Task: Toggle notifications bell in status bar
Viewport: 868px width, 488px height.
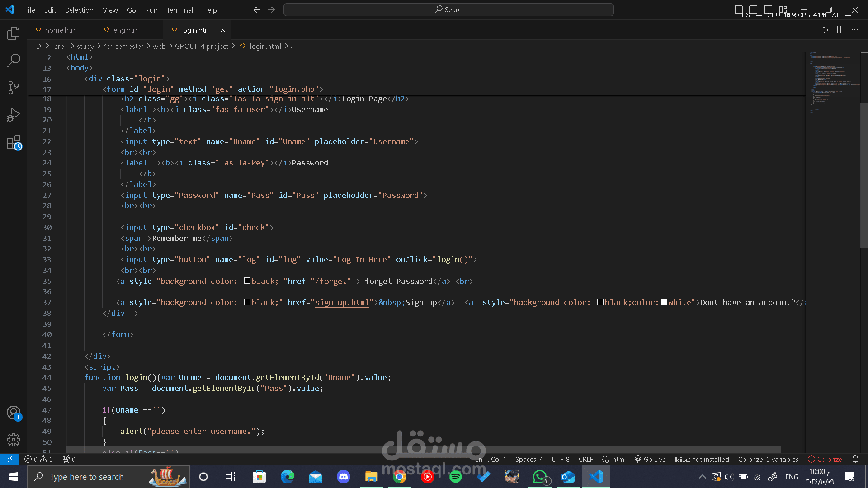Action: pos(855,459)
